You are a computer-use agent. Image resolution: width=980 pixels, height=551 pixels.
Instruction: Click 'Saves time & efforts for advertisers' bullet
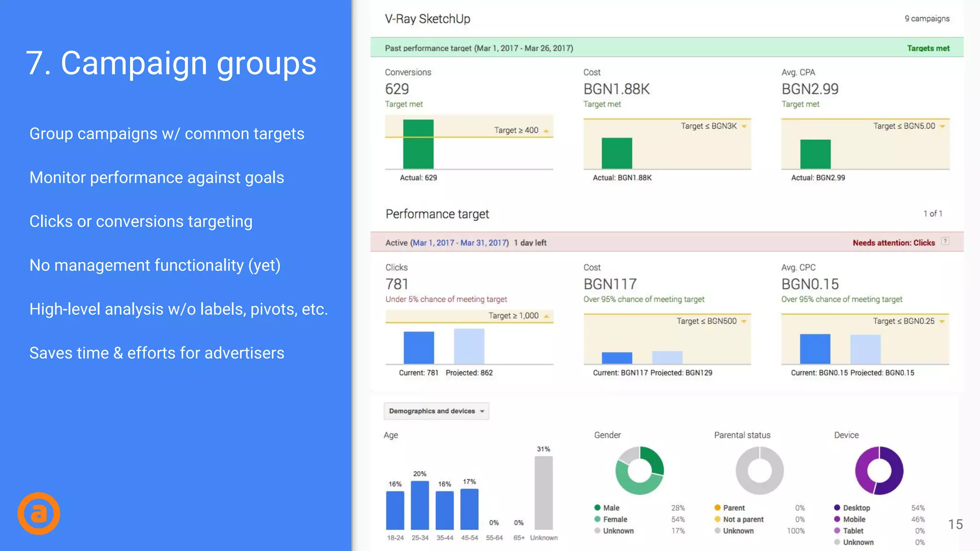[157, 353]
